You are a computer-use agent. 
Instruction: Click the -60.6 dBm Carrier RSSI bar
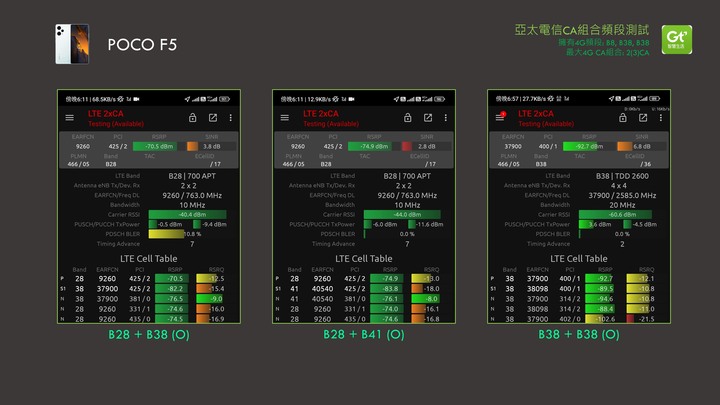(615, 214)
